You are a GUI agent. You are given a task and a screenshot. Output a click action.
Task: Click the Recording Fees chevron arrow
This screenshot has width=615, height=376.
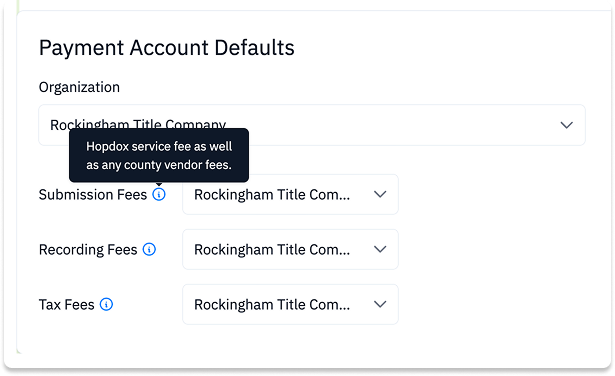click(380, 249)
